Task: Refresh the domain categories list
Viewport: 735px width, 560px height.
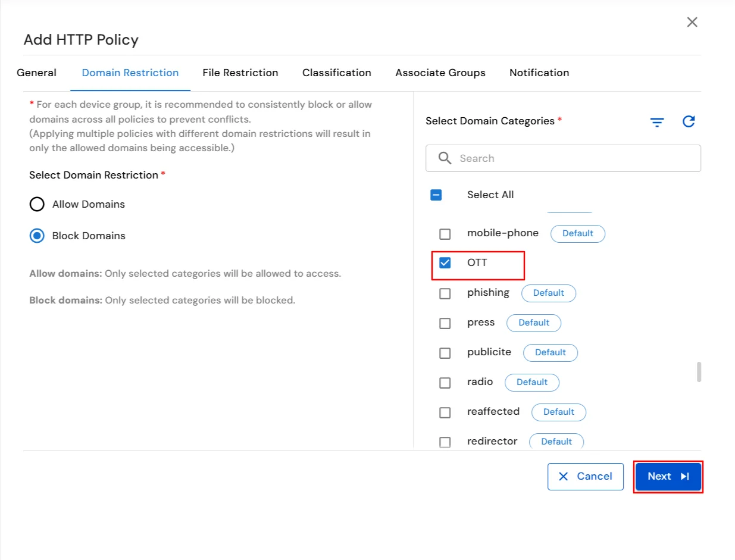Action: tap(689, 121)
